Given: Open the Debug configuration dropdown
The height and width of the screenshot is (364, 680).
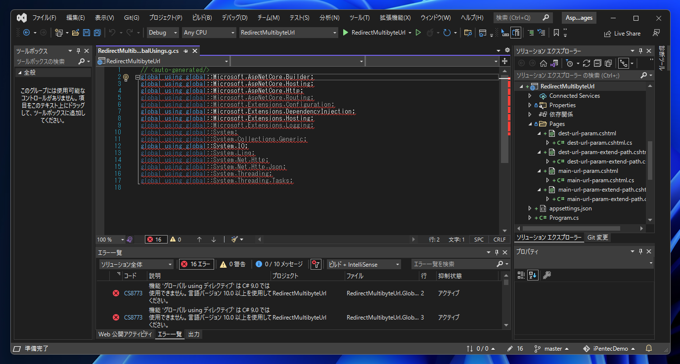Looking at the screenshot, I should pyautogui.click(x=163, y=33).
